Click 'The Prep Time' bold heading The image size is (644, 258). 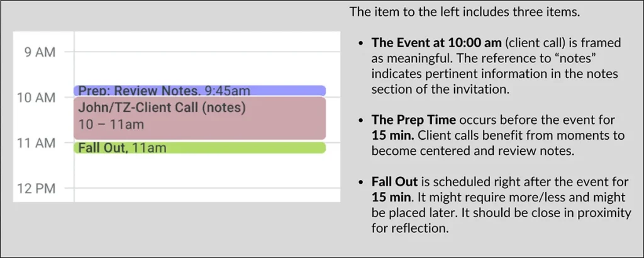(413, 120)
